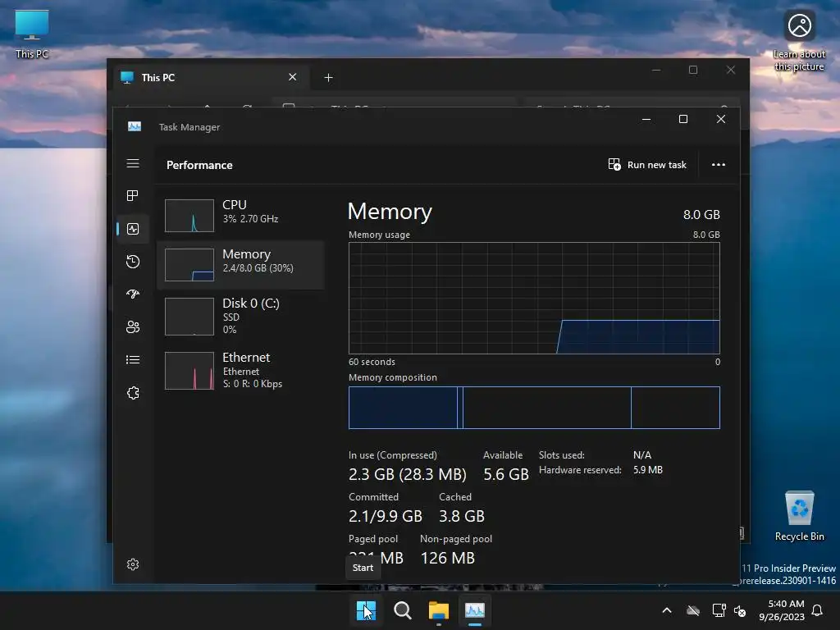Click the Memory composition bar

(x=534, y=408)
